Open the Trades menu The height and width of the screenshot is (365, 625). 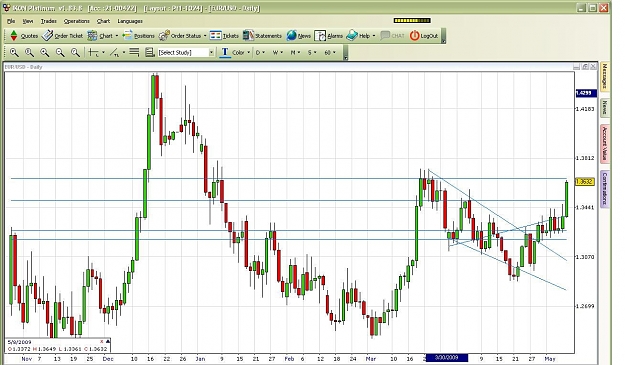pos(49,21)
